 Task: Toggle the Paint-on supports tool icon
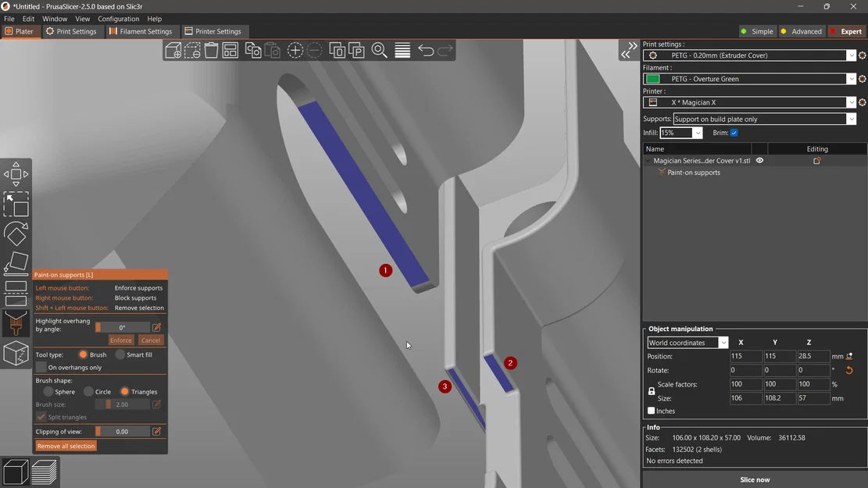click(x=16, y=323)
